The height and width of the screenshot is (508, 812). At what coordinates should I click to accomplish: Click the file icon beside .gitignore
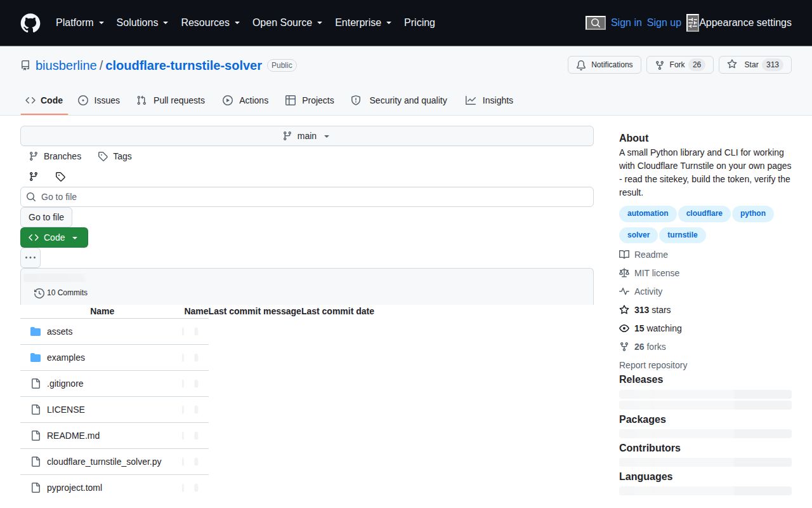(36, 384)
